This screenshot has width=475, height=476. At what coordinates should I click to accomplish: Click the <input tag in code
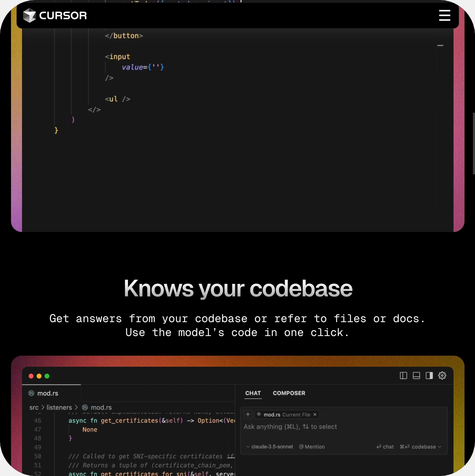117,57
